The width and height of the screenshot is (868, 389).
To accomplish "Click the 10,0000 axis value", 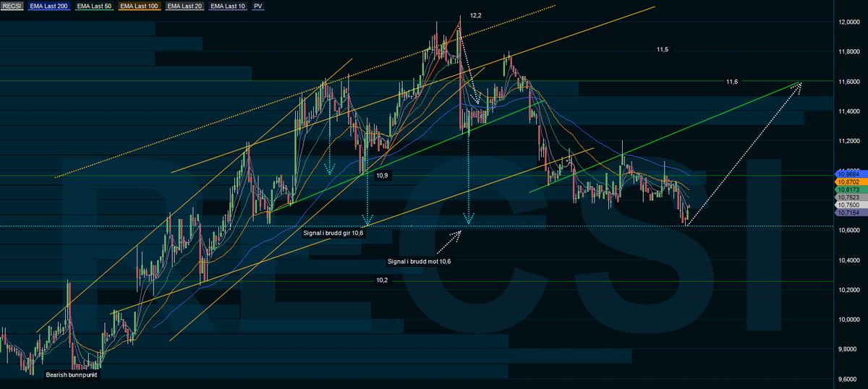I will (x=848, y=319).
